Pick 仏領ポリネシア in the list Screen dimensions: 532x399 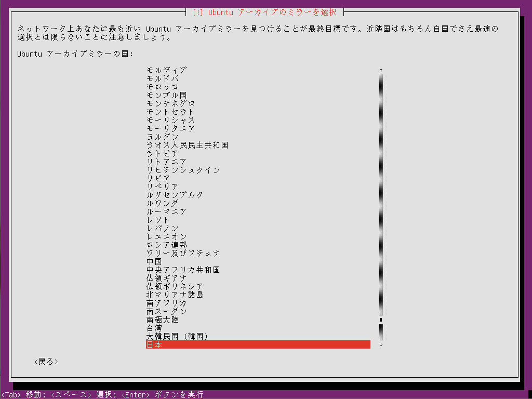175,286
